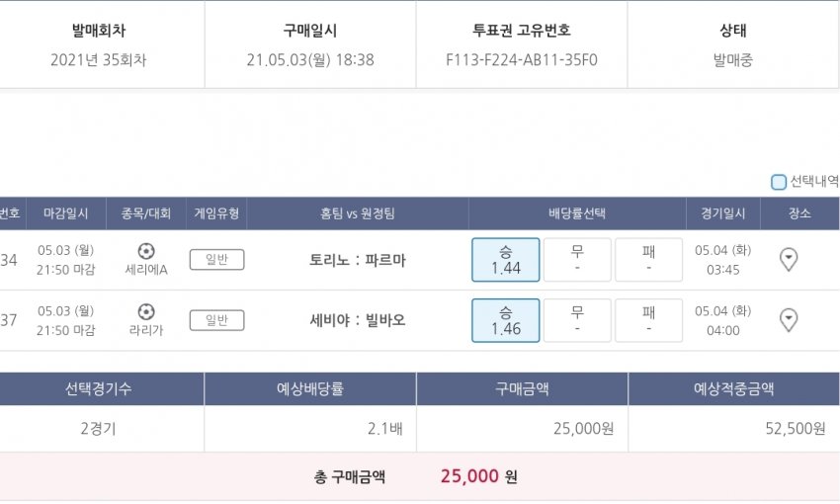Click the 일반 badge in the 토리노 row

coord(216,260)
